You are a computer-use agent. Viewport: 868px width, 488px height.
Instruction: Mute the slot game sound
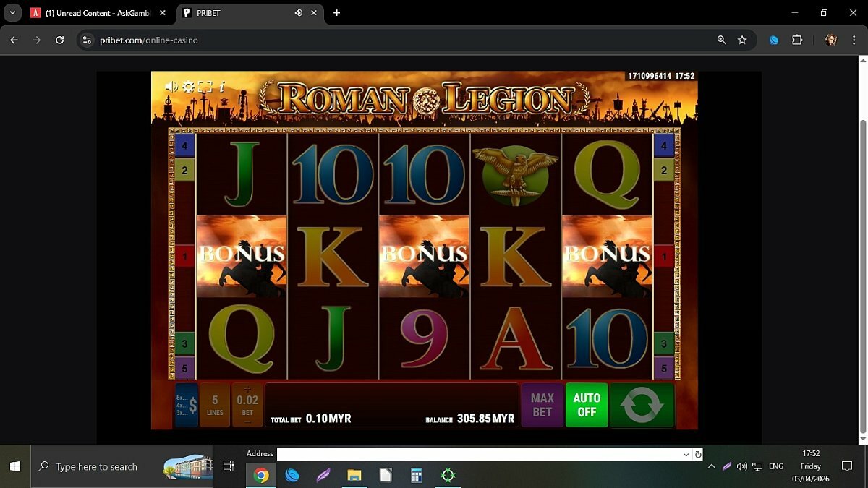tap(171, 87)
